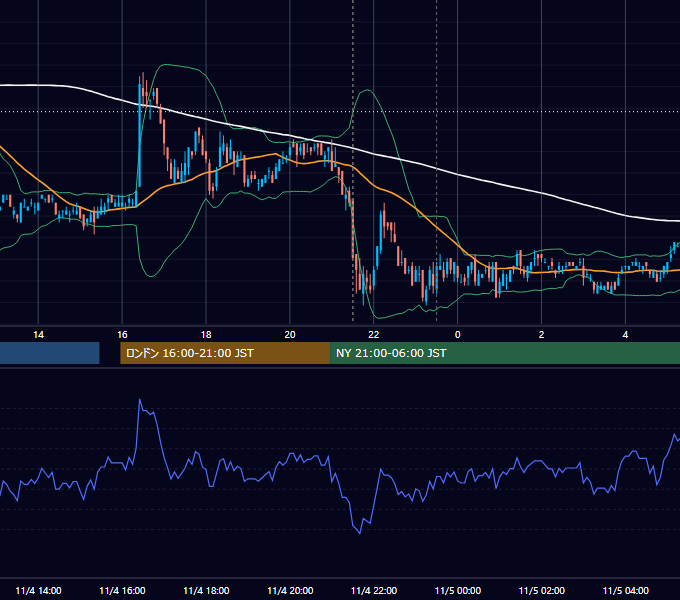Click the hour label 14 on price chart axis
Image resolution: width=680 pixels, height=600 pixels.
click(x=38, y=335)
